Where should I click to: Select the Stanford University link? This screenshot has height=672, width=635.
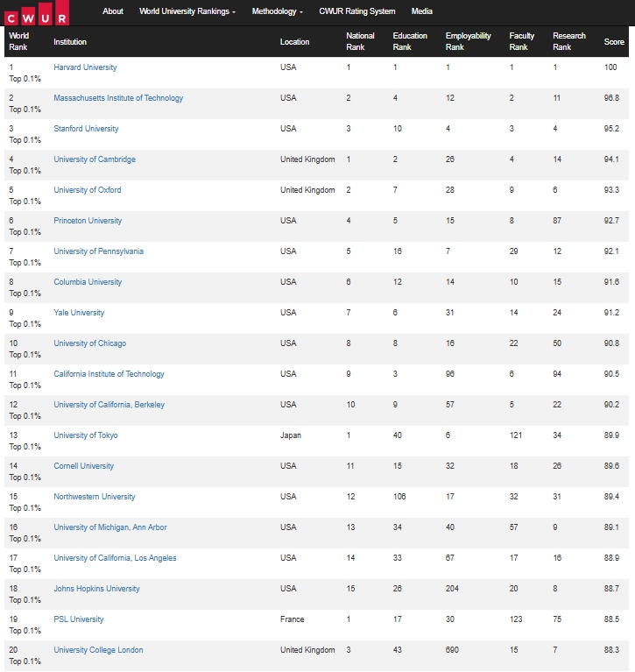coord(86,129)
